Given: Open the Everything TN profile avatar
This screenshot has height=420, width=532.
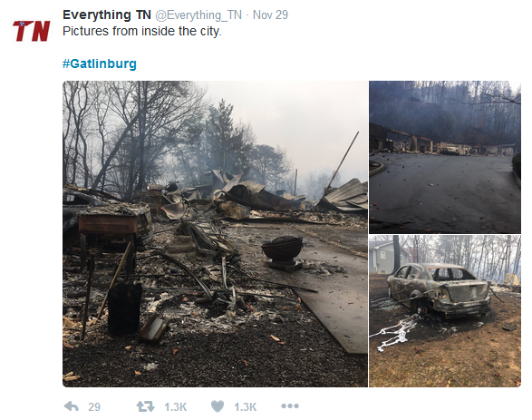Looking at the screenshot, I should [31, 31].
